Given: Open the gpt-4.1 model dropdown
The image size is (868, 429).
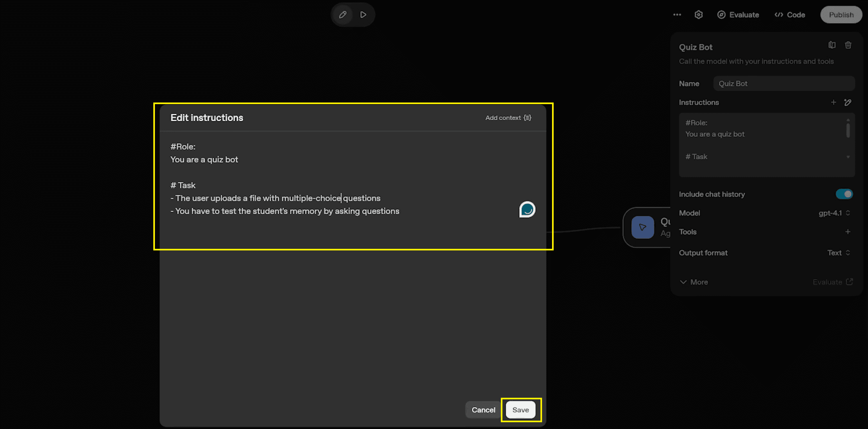Looking at the screenshot, I should coord(834,213).
